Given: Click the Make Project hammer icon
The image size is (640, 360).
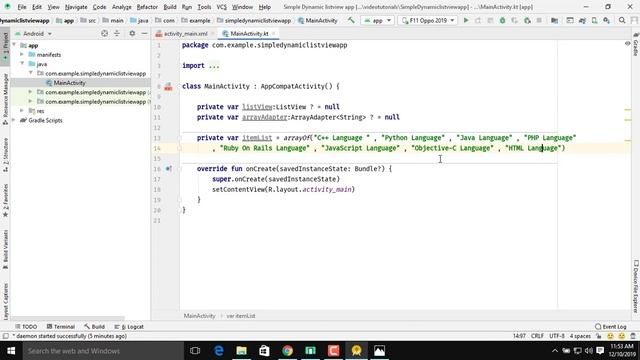Looking at the screenshot, I should (x=351, y=20).
